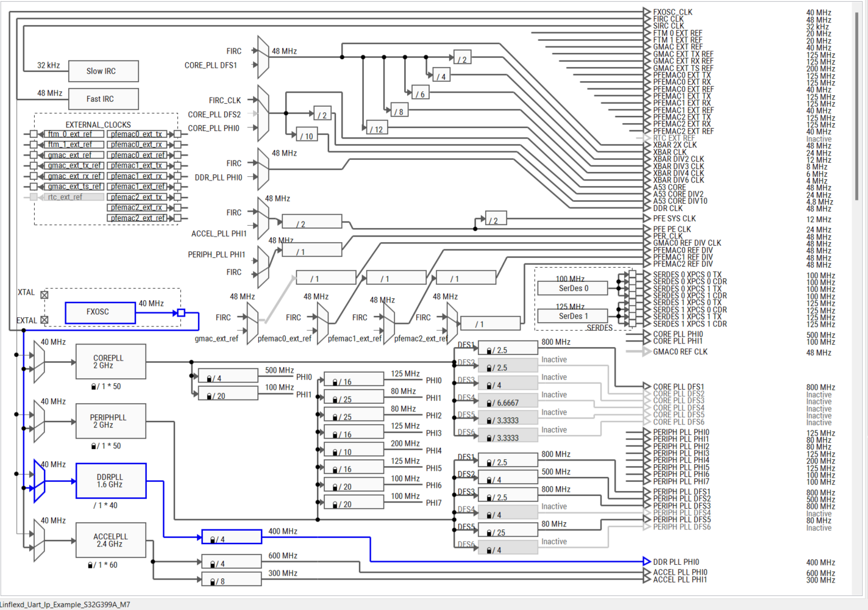Open the DDRPLL 1.6 GHz block
868x610 pixels.
(x=111, y=481)
